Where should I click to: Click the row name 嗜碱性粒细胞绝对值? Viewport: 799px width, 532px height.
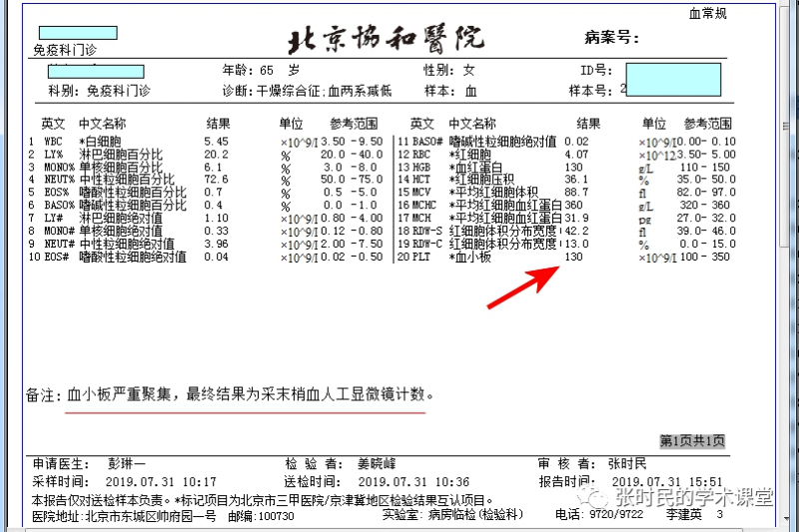(502, 141)
